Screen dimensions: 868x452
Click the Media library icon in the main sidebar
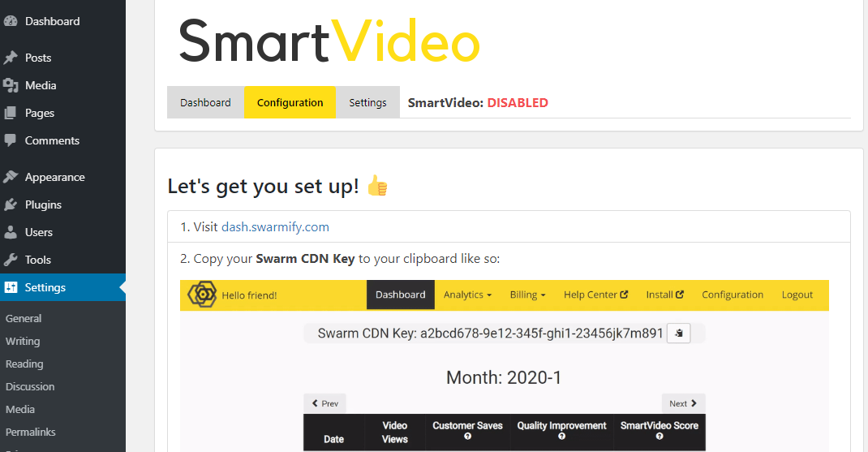11,85
